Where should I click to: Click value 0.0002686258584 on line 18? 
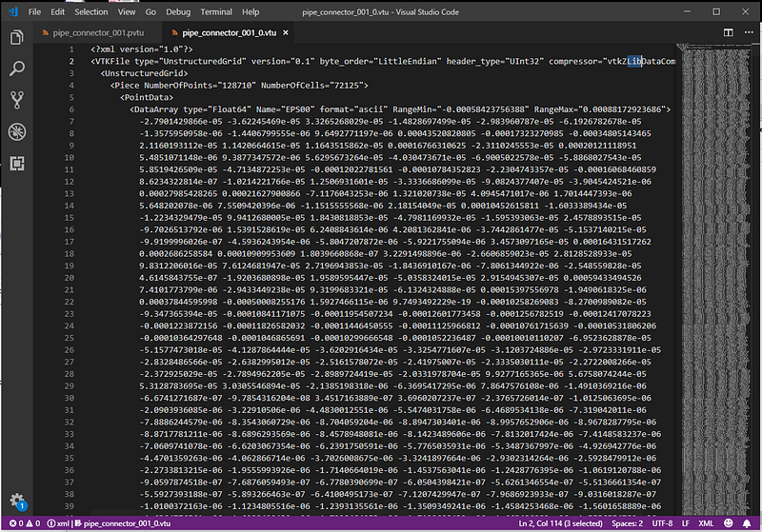click(175, 254)
